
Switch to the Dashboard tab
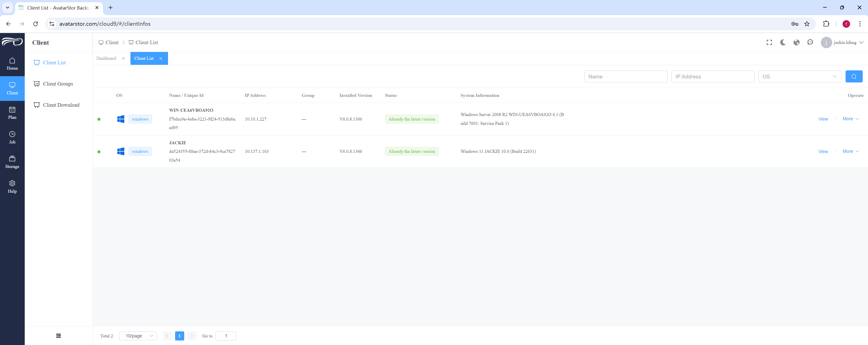point(106,58)
